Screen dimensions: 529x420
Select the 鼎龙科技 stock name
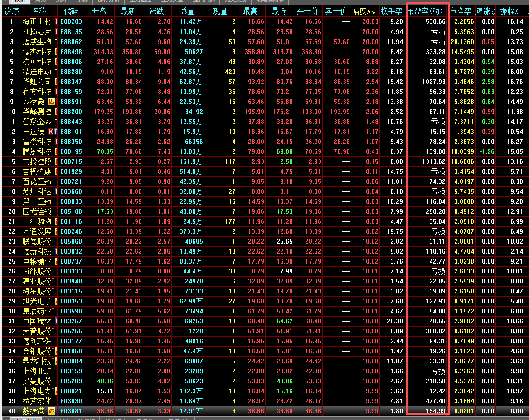point(37,361)
